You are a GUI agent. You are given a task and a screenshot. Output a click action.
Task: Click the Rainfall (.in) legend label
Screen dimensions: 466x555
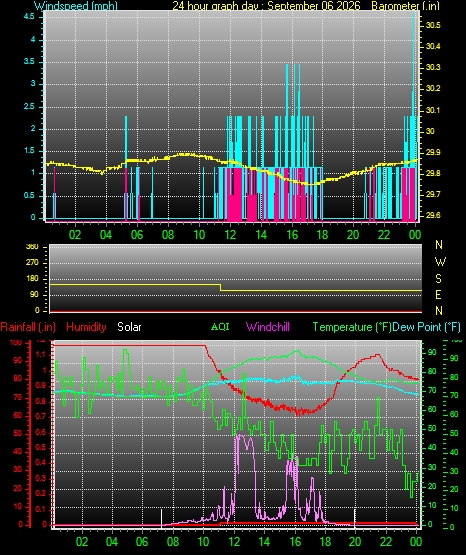point(28,327)
